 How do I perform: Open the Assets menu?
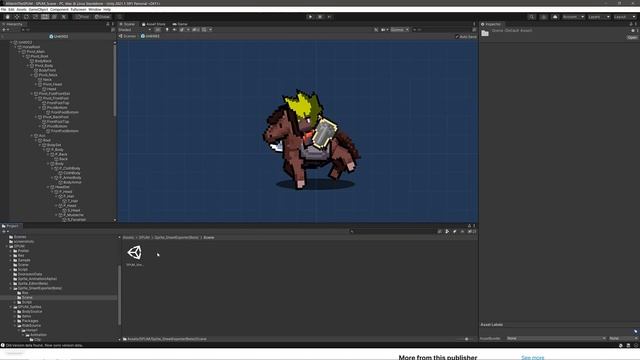[x=22, y=9]
